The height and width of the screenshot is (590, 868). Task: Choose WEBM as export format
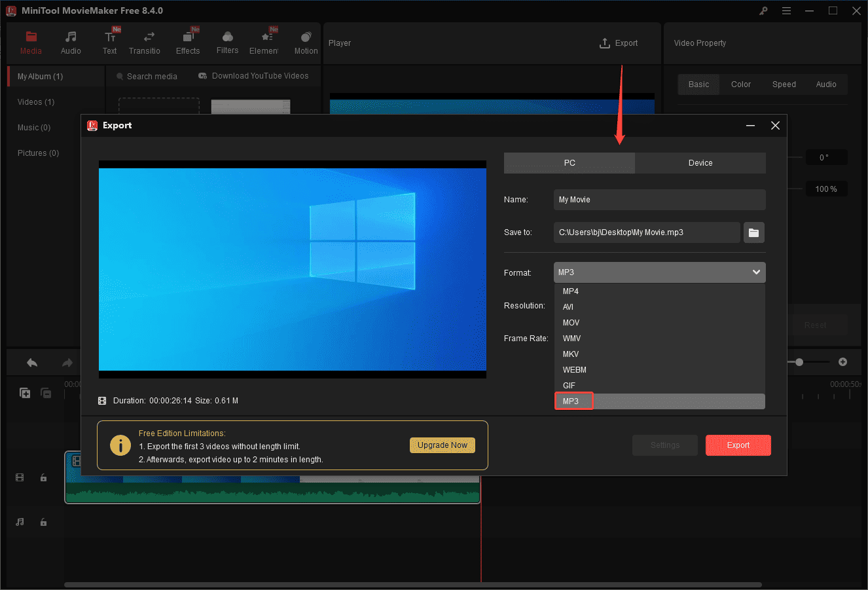574,369
